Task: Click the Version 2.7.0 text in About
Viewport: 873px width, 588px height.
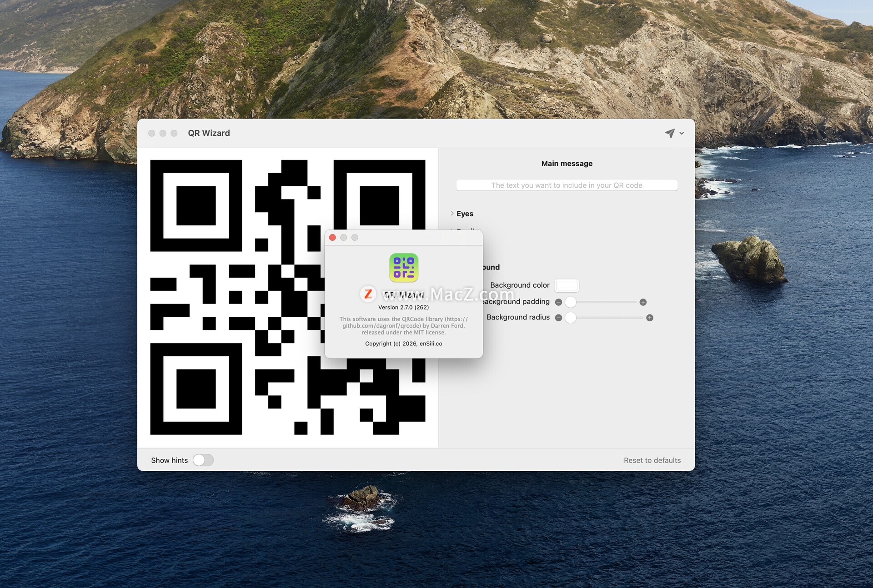Action: click(x=403, y=308)
